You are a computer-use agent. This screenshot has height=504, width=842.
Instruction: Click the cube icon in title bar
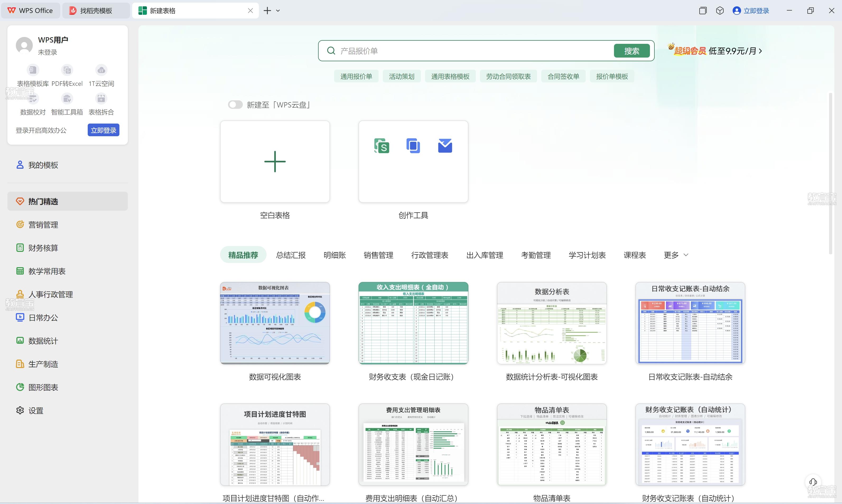[720, 11]
